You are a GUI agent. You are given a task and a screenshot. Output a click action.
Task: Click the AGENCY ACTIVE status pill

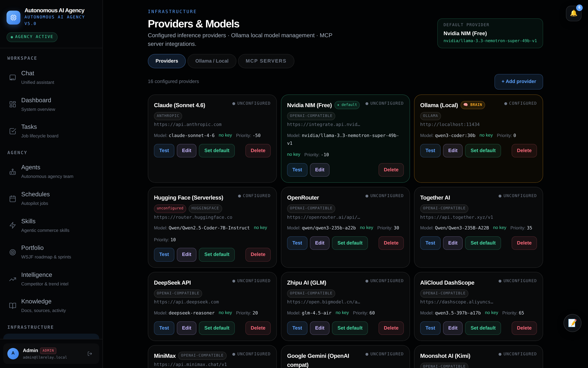[x=32, y=37]
